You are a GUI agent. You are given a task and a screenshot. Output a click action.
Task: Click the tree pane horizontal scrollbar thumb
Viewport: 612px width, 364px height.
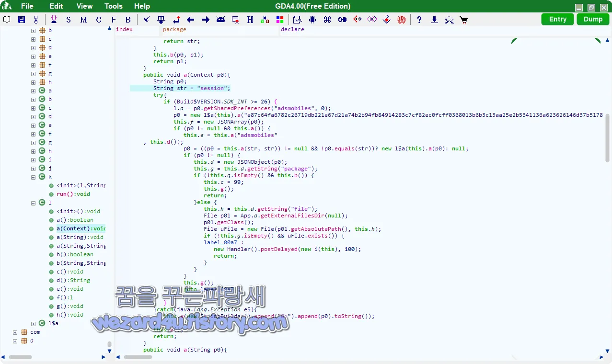coord(20,357)
